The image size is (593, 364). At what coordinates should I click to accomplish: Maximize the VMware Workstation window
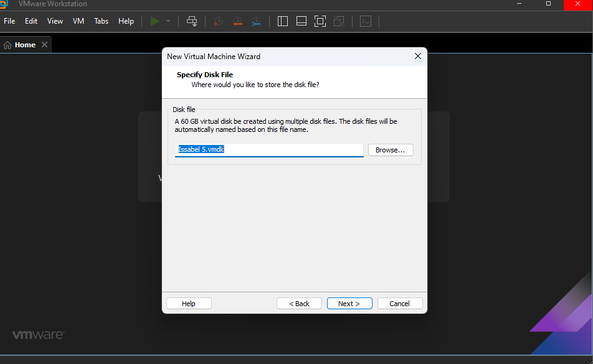548,4
